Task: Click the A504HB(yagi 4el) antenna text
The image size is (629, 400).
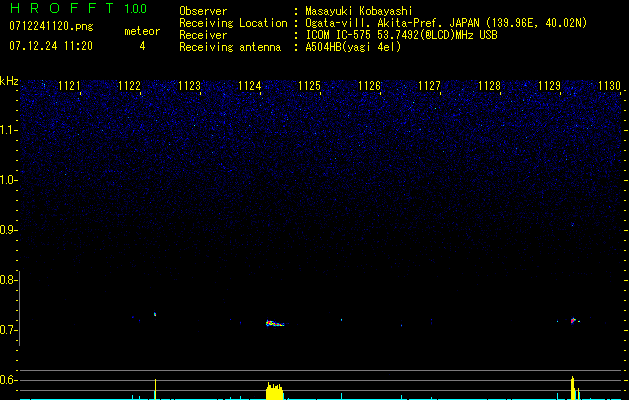Action: [x=353, y=47]
